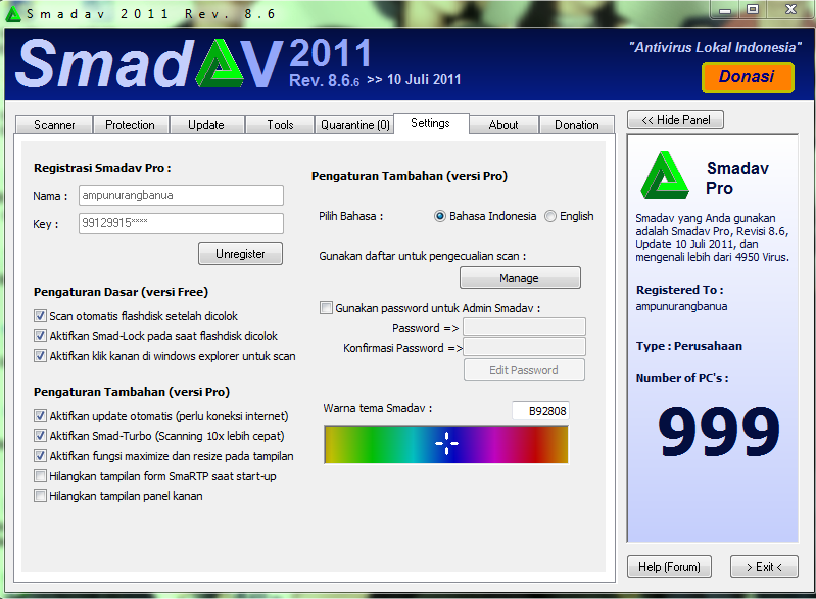Click the Hide Panel button
816x599 pixels.
(x=675, y=120)
